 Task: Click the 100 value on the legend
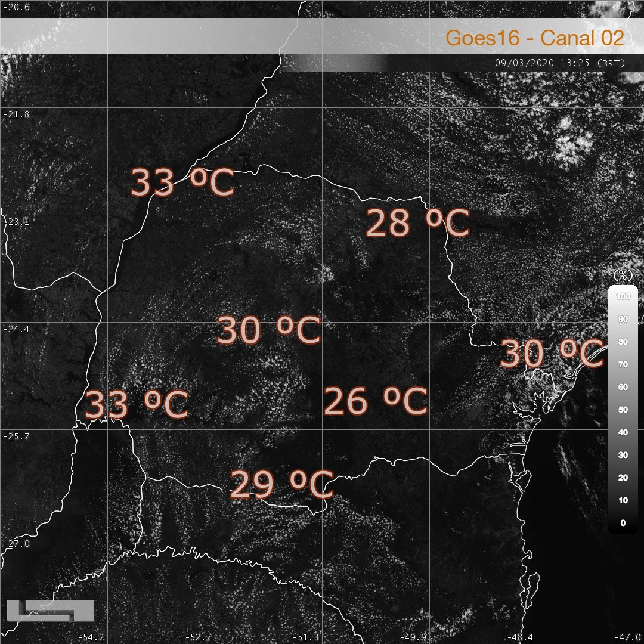pyautogui.click(x=623, y=296)
